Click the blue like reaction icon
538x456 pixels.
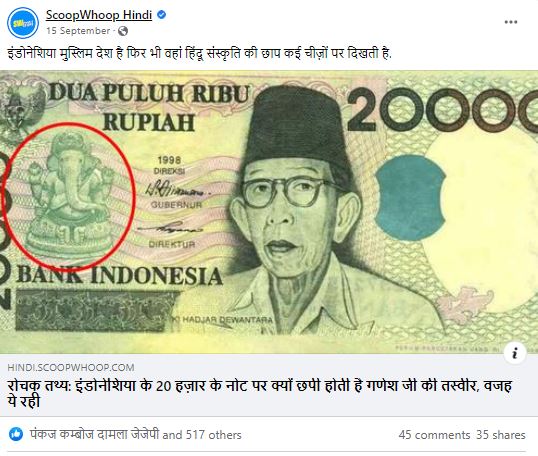(x=15, y=434)
